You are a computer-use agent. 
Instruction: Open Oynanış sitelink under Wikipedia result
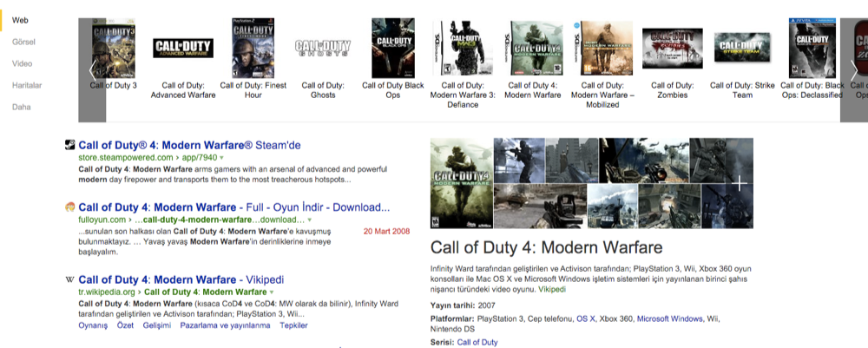click(x=93, y=325)
